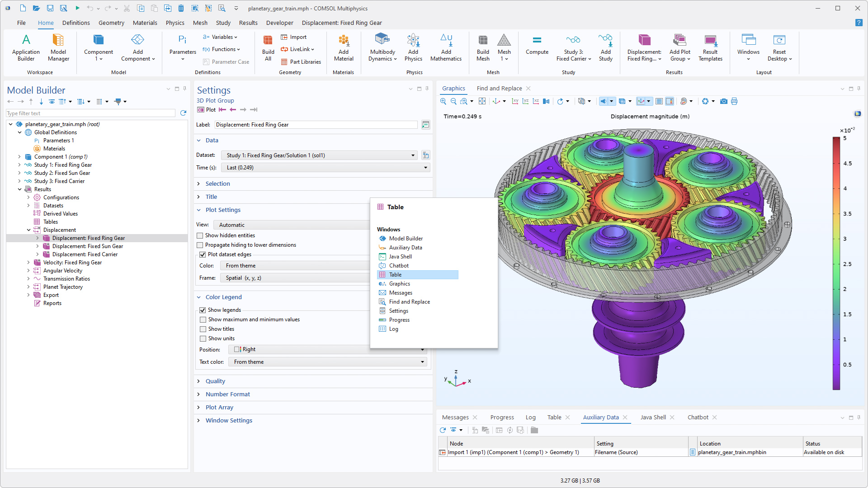The width and height of the screenshot is (868, 488).
Task: Open the Dataset dropdown
Action: [x=319, y=155]
